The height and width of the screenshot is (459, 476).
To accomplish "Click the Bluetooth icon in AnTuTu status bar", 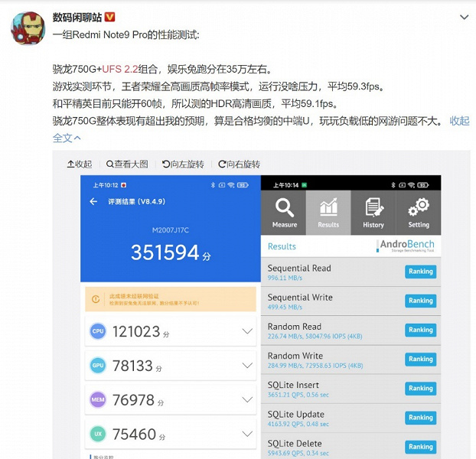I will (x=213, y=185).
